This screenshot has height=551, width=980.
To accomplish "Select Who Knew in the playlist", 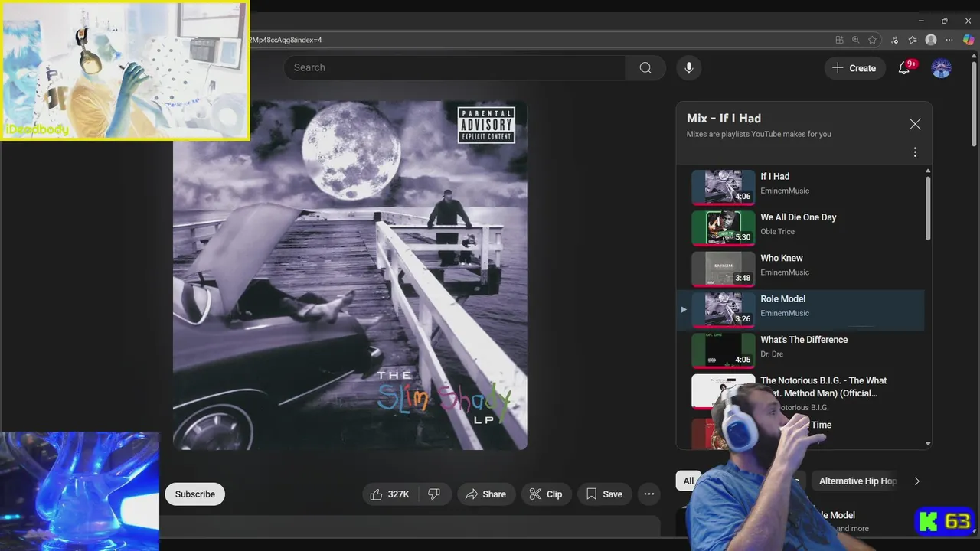I will click(801, 268).
